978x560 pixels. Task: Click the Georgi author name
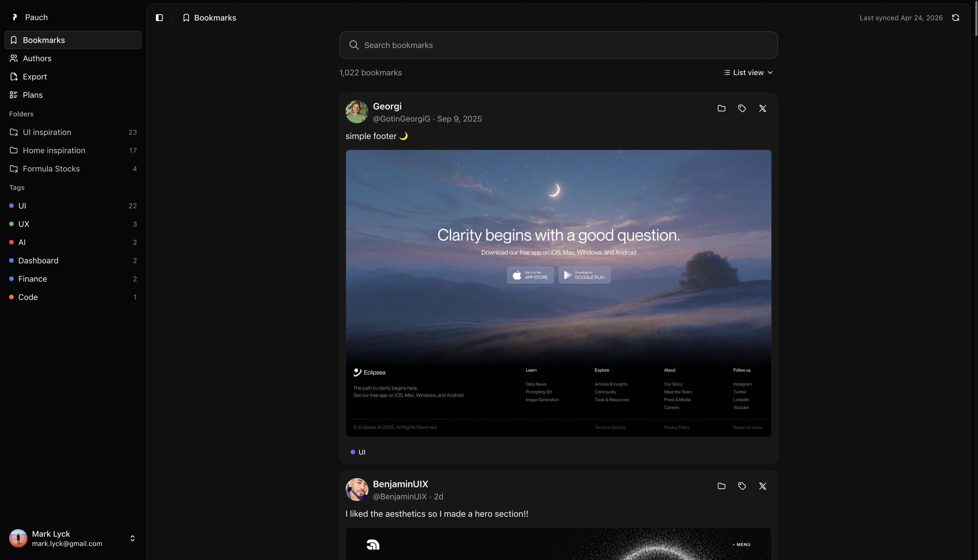pyautogui.click(x=387, y=106)
